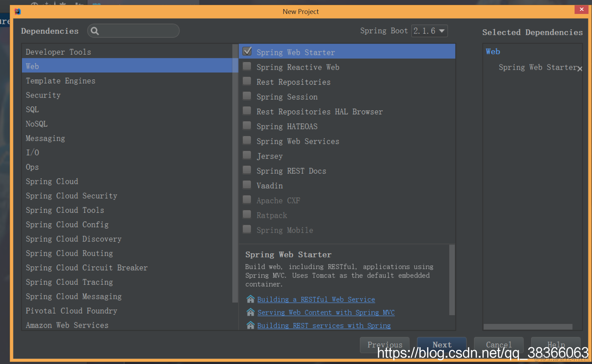
Task: Click the disabled Ratpack checkbox
Action: 247,215
